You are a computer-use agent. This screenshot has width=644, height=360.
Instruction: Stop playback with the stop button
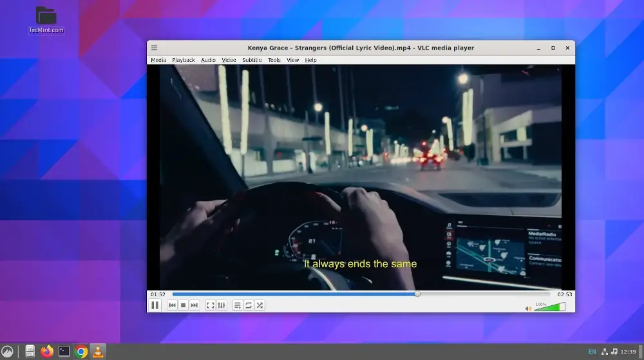tap(183, 305)
